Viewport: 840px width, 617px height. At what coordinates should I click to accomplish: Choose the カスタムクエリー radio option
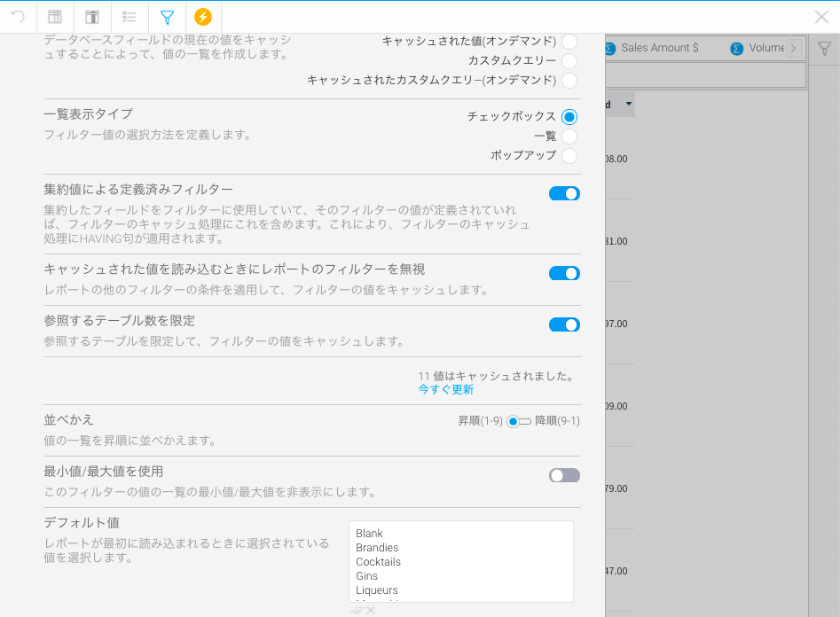pos(569,61)
